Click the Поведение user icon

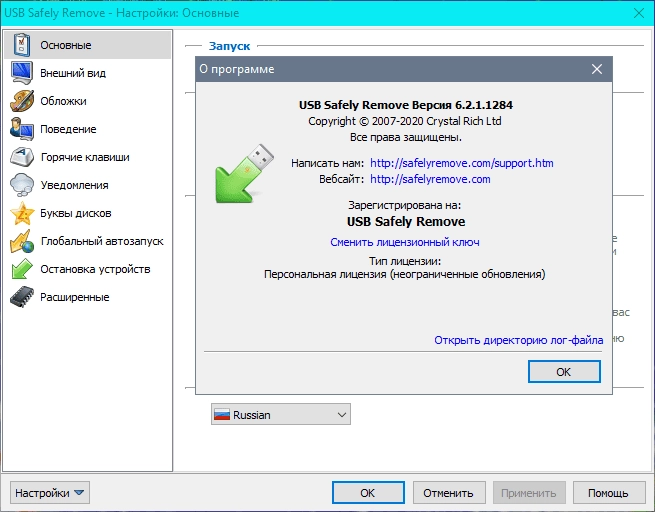(22, 129)
